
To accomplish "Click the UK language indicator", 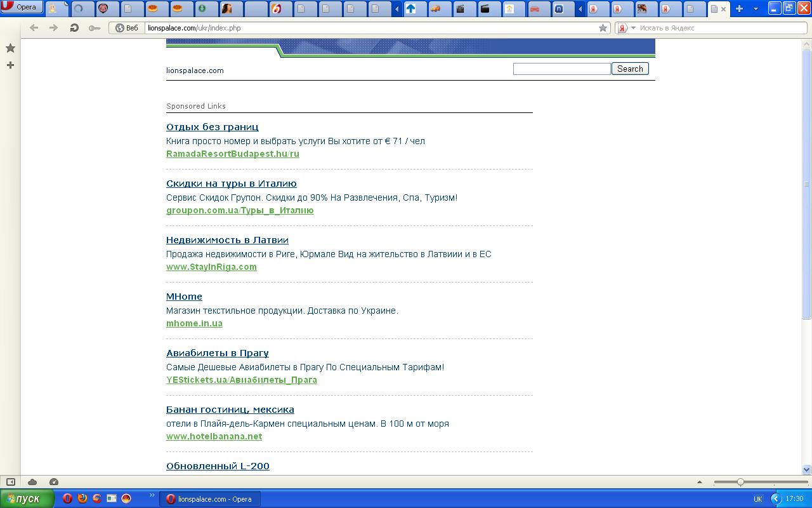I will [x=757, y=499].
